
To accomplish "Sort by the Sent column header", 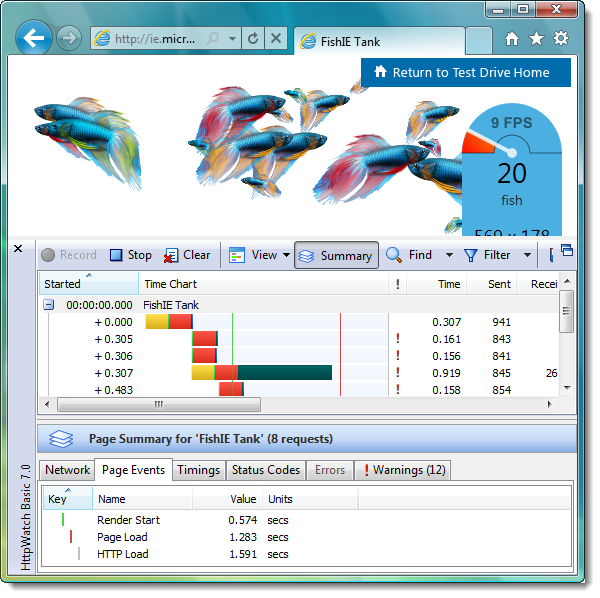I will coord(491,284).
